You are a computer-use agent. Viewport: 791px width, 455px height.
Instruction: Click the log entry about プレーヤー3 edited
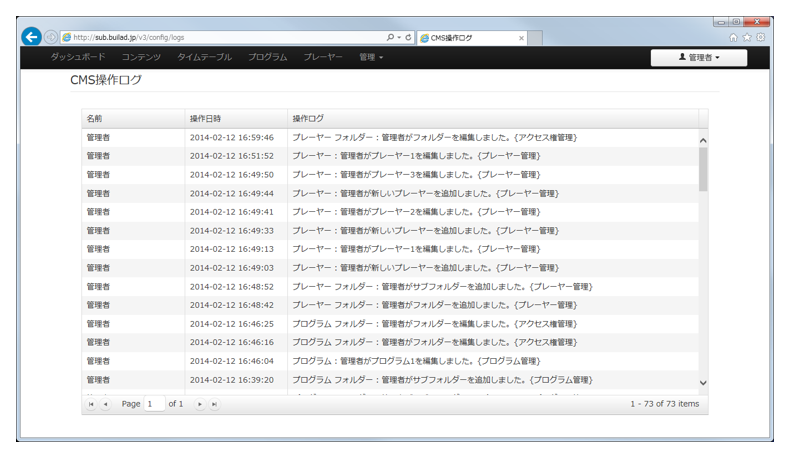416,175
